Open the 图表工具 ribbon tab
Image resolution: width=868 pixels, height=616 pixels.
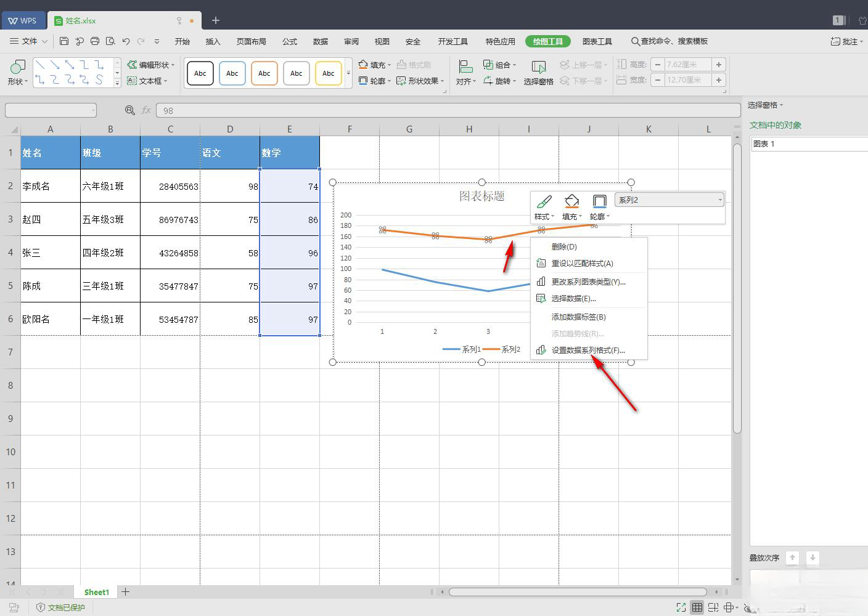tap(597, 41)
